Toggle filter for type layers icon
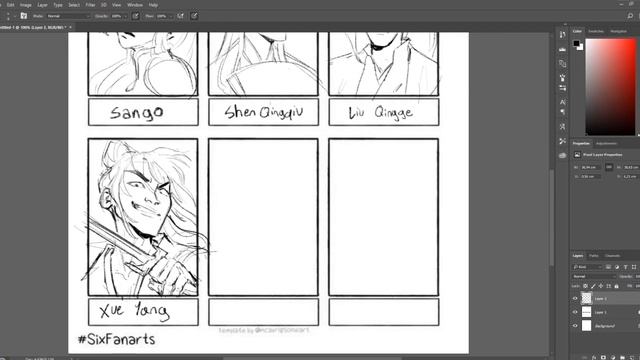640x360 pixels. tap(625, 267)
